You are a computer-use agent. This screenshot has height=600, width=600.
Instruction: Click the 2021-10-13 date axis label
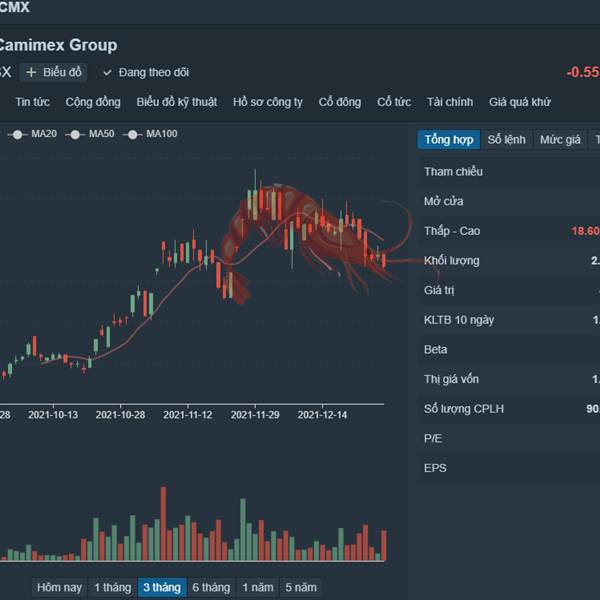(x=53, y=415)
